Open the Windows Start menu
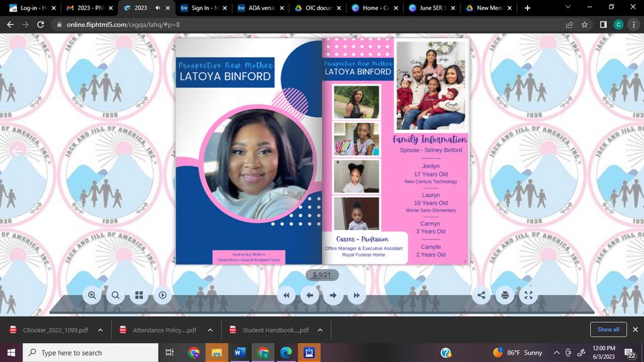This screenshot has width=644, height=362. pyautogui.click(x=11, y=353)
